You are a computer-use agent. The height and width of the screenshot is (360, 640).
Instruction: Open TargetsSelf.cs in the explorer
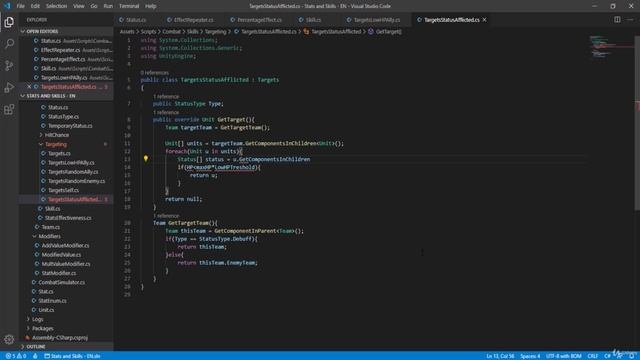click(63, 190)
